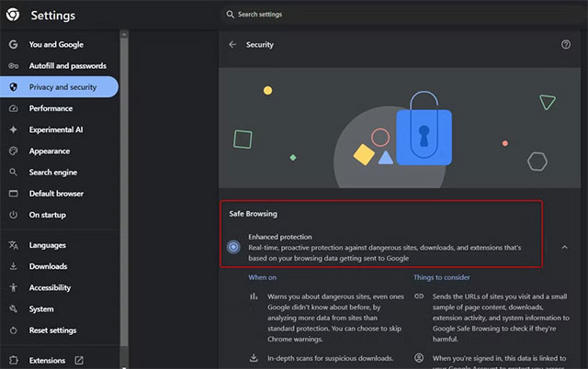Click the Search settings input field
588x369 pixels.
(x=404, y=15)
